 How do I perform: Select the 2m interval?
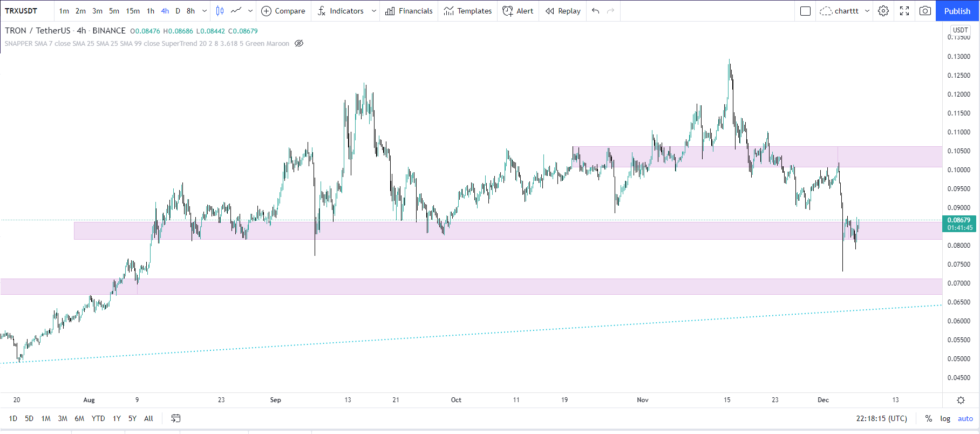coord(81,11)
